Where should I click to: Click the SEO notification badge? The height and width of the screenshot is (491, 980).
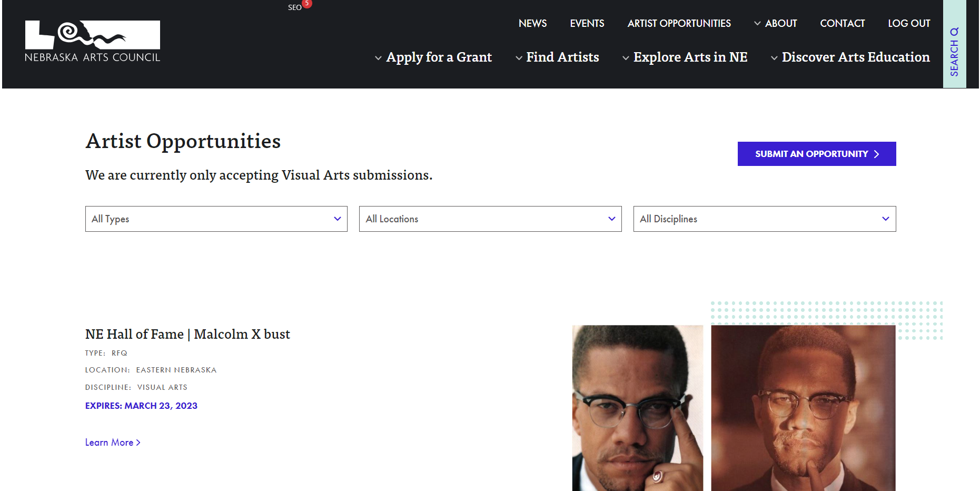(x=307, y=4)
